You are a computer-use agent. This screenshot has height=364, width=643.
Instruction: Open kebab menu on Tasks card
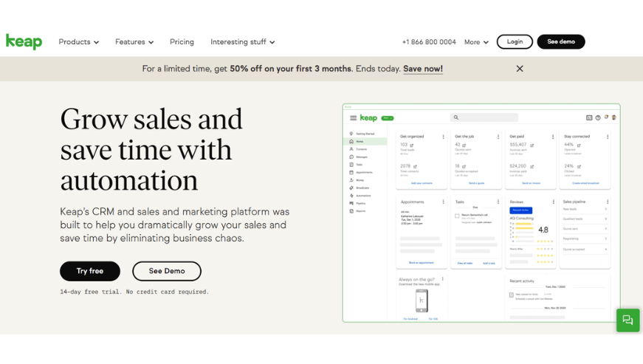[498, 202]
